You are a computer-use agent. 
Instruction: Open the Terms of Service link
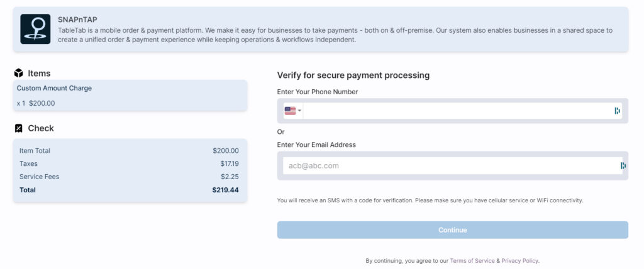tap(472, 261)
